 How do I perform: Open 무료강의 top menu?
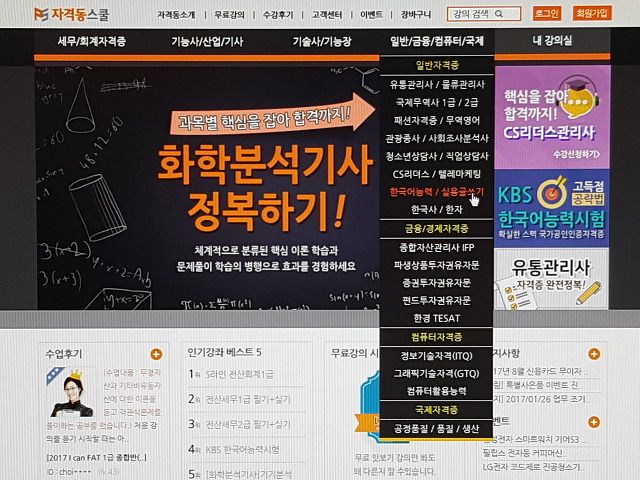[229, 15]
